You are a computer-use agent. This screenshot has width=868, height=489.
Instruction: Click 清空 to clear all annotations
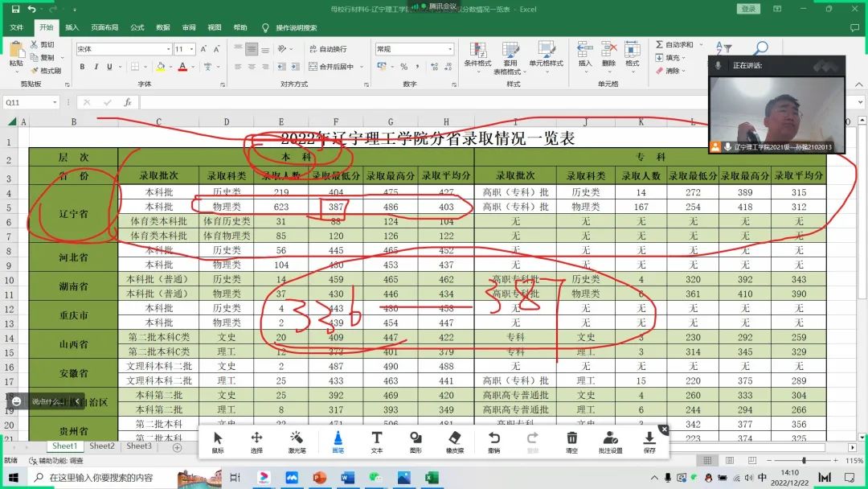pyautogui.click(x=572, y=442)
